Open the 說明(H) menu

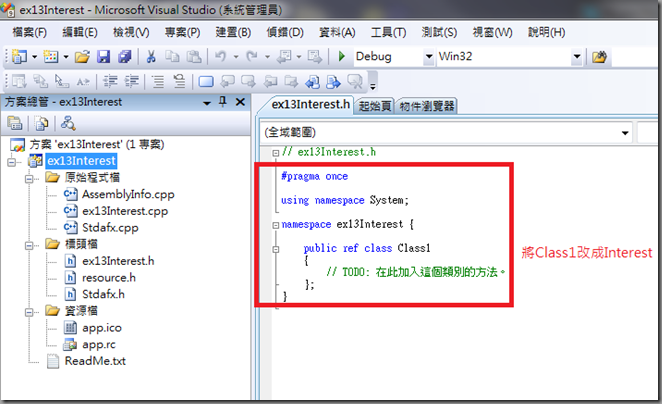point(547,32)
